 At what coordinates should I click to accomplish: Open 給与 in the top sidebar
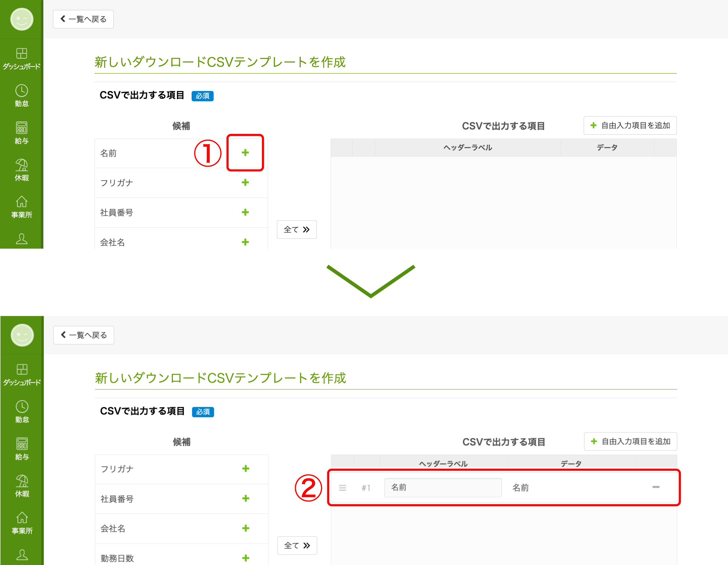click(22, 133)
